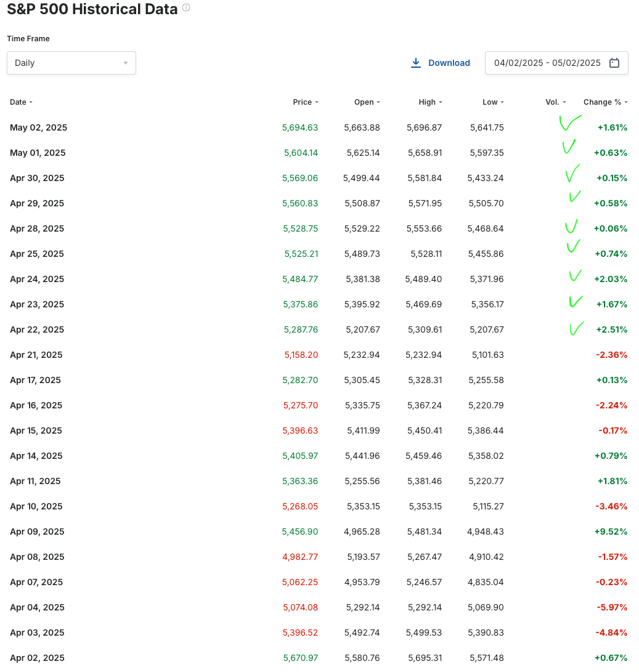Click price 5,363.36 for Apr 11
The height and width of the screenshot is (672, 639).
299,481
